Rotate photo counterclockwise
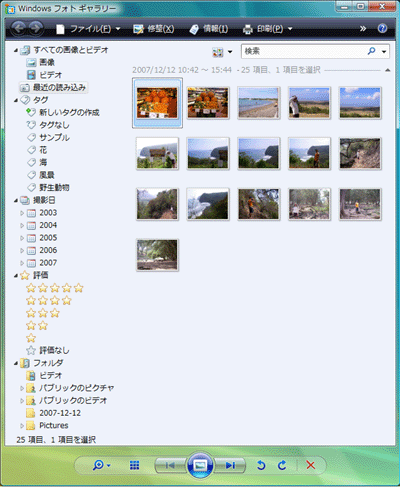Viewport: 400px width, 487px height. point(261,465)
